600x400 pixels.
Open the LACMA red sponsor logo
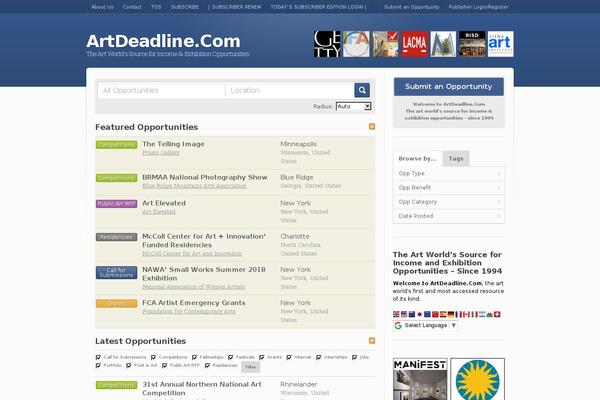click(x=414, y=44)
